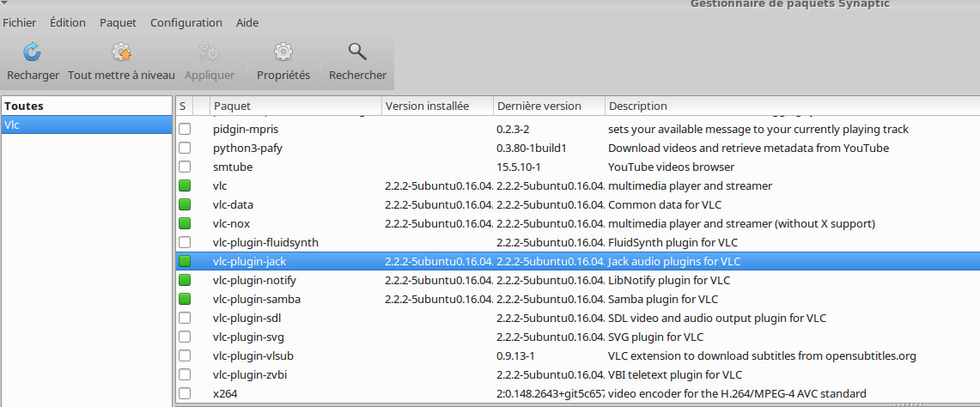Toggle window menu arrow at top-left corner

click(x=5, y=2)
